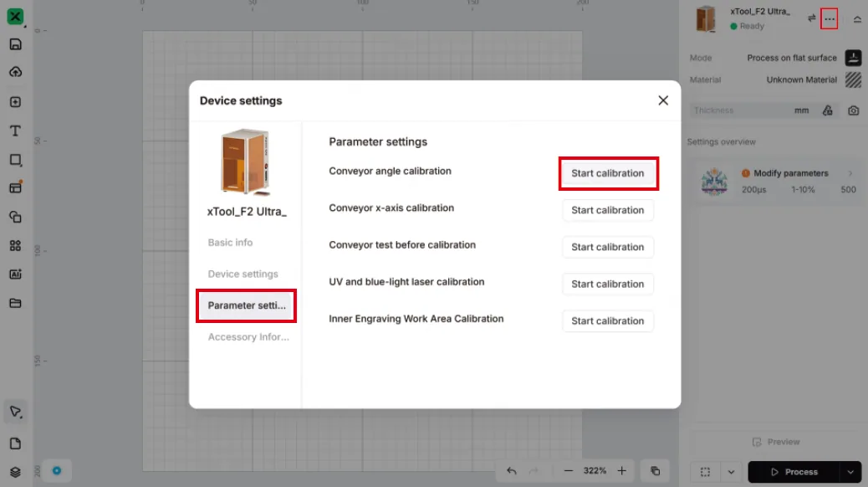
Task: Click the device thumbnail in top-right panel
Action: (x=706, y=19)
